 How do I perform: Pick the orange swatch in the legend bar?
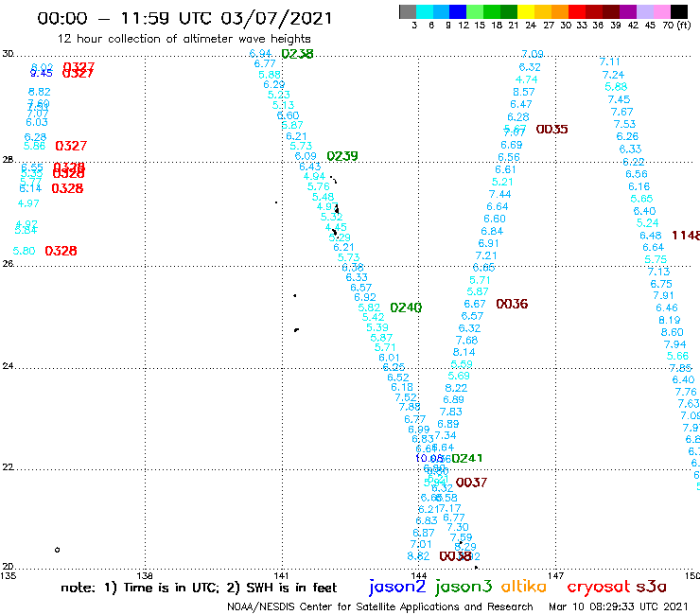560,11
